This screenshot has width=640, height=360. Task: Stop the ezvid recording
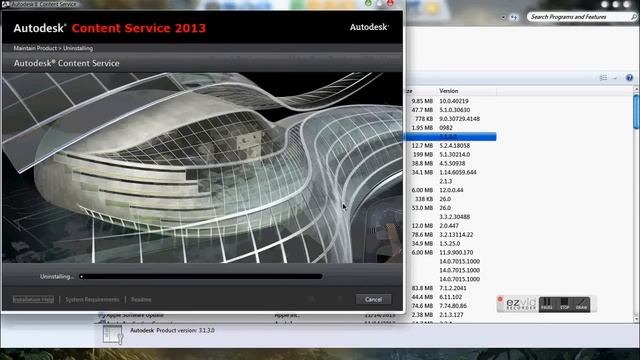(564, 304)
